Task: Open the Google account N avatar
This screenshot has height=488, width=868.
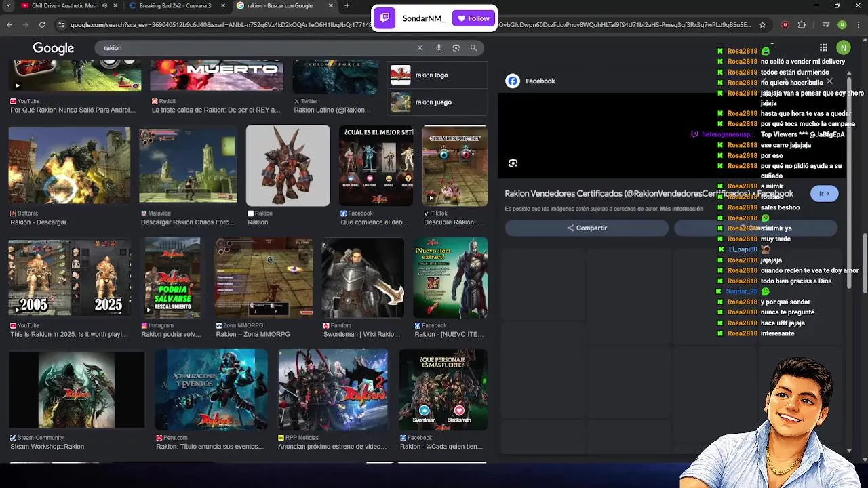Action: [x=843, y=47]
